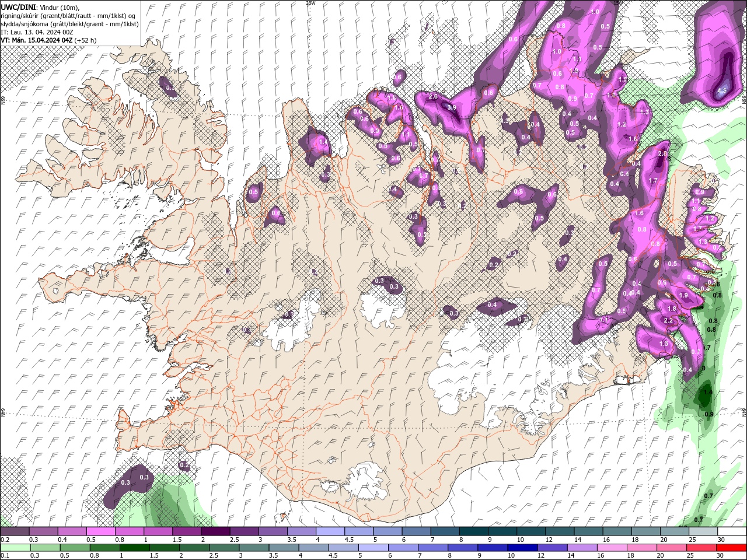Click the '(+52 h)' forecast offset text
This screenshot has width=747, height=560.
tap(85, 40)
